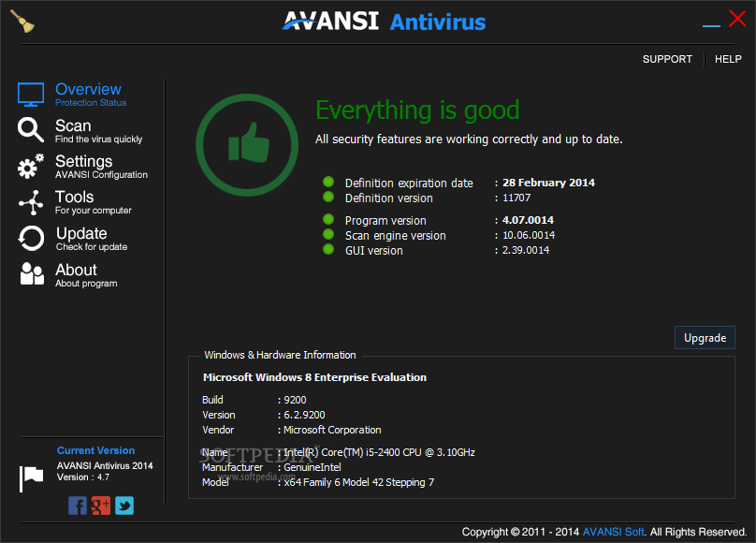
Task: Go to Update section label
Action: tap(81, 233)
